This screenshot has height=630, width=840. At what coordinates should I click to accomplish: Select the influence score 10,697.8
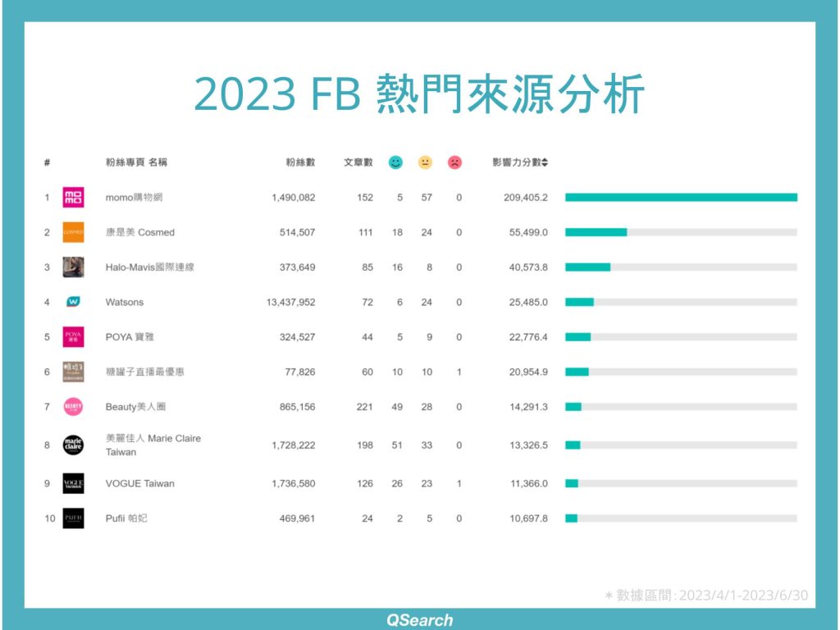coord(528,518)
